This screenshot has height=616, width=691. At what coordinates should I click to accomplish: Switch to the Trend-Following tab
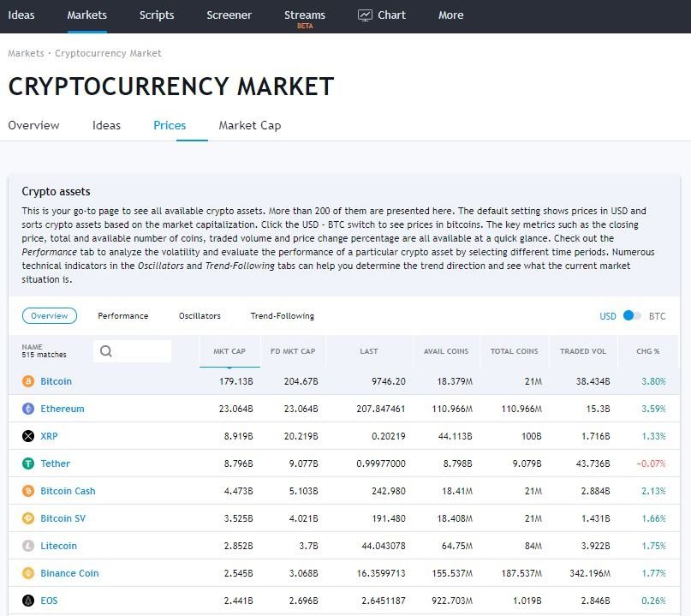[281, 315]
